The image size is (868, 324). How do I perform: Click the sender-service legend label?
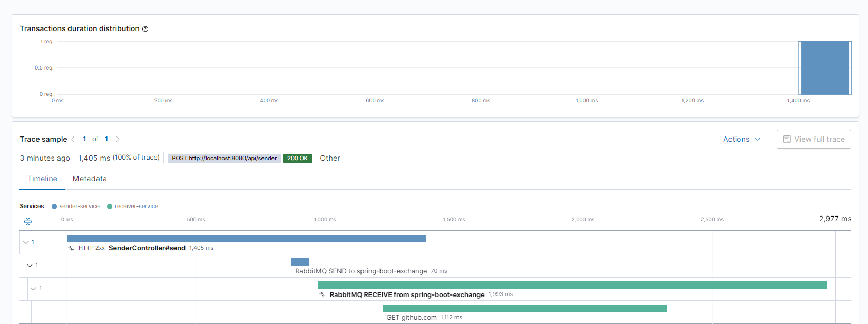[79, 207]
